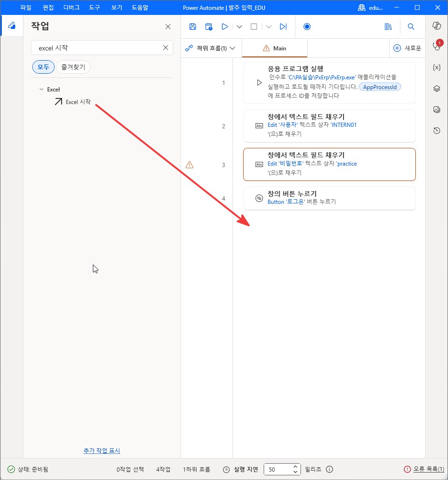Open the 파일 menu
The width and height of the screenshot is (448, 480).
coord(26,7)
